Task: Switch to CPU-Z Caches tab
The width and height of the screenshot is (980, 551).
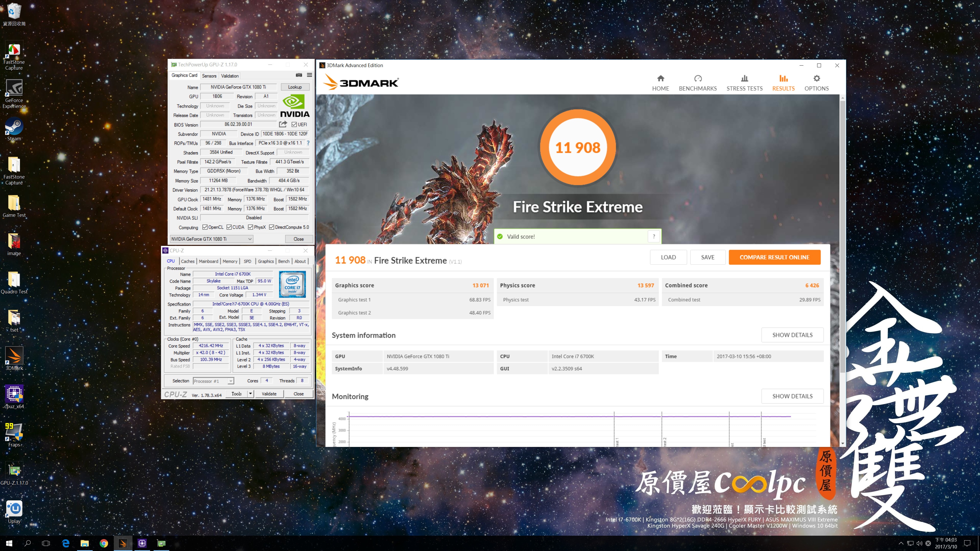Action: pos(188,261)
